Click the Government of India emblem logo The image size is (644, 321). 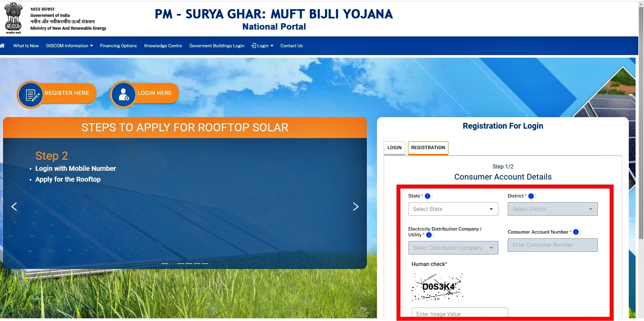click(x=13, y=18)
